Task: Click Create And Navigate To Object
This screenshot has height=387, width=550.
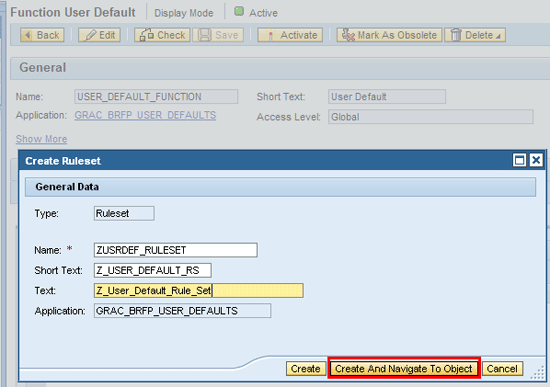Action: (x=404, y=369)
